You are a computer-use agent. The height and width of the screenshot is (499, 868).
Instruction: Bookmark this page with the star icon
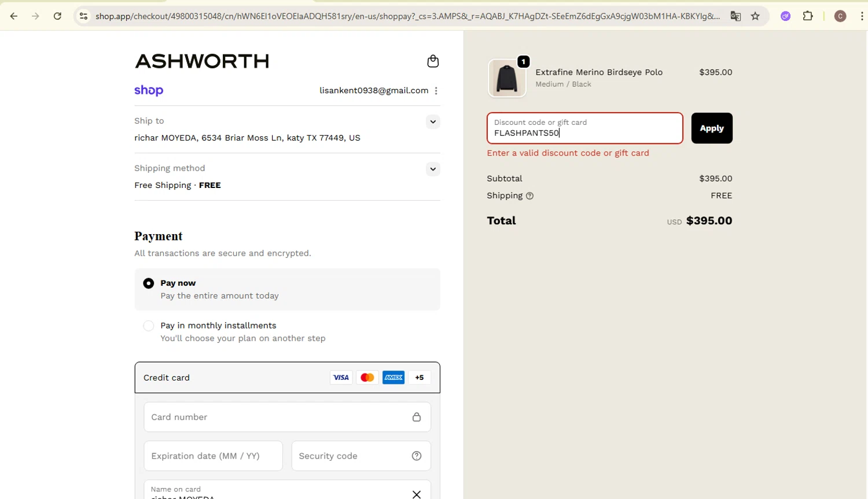[x=755, y=16]
